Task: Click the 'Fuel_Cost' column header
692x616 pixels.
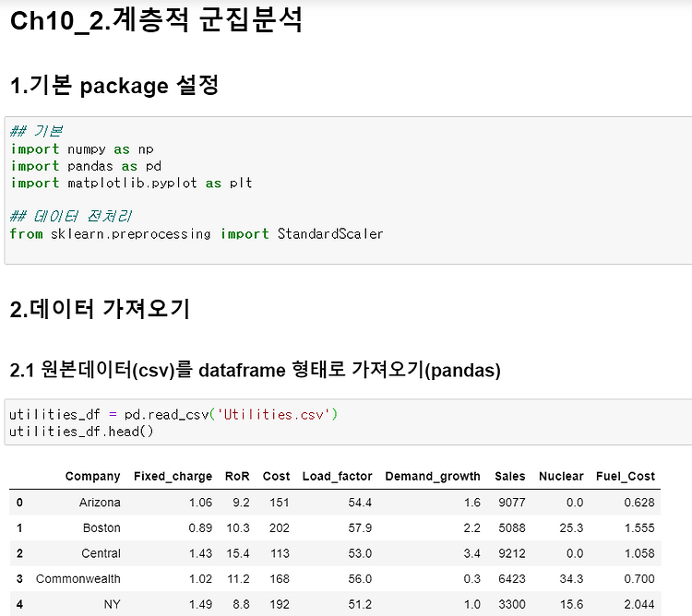Action: click(626, 476)
